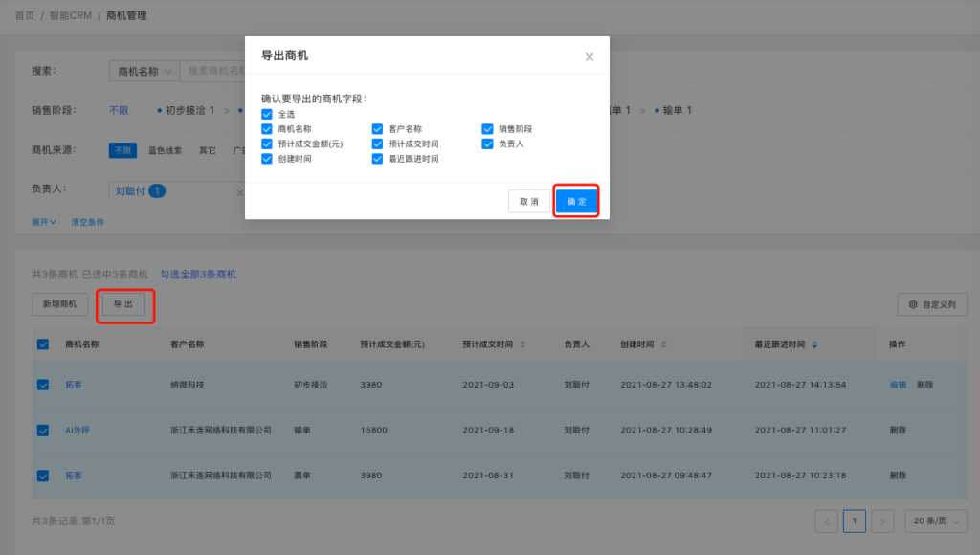Click 确定 to confirm export

point(577,202)
